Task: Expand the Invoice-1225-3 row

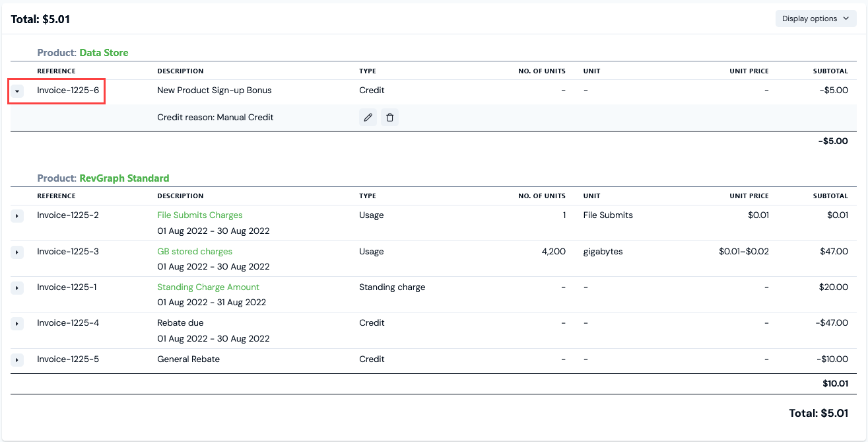Action: 17,252
